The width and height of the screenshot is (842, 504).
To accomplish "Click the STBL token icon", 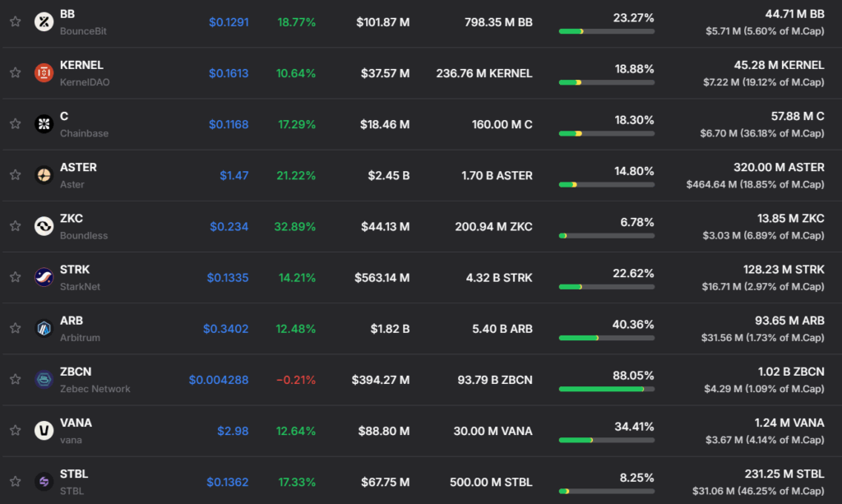I will pyautogui.click(x=44, y=482).
